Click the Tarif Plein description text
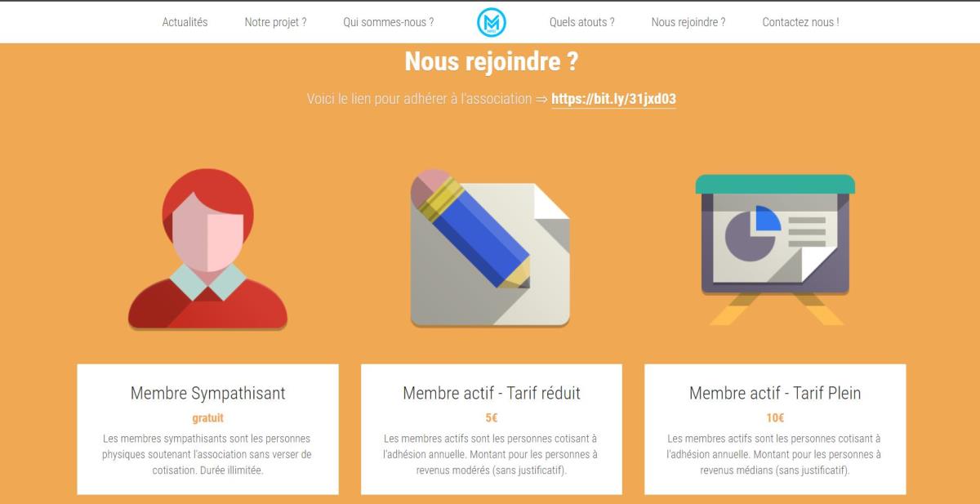The image size is (980, 504). click(x=775, y=455)
